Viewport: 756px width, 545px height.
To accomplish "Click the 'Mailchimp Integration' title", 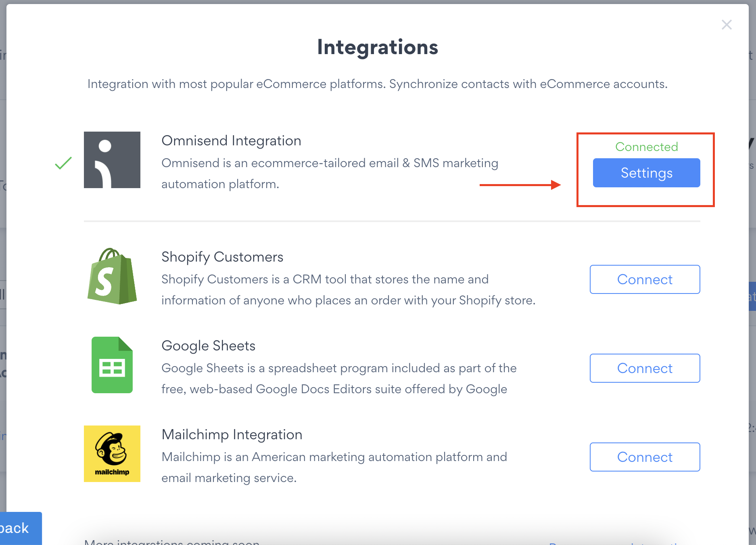I will tap(232, 435).
